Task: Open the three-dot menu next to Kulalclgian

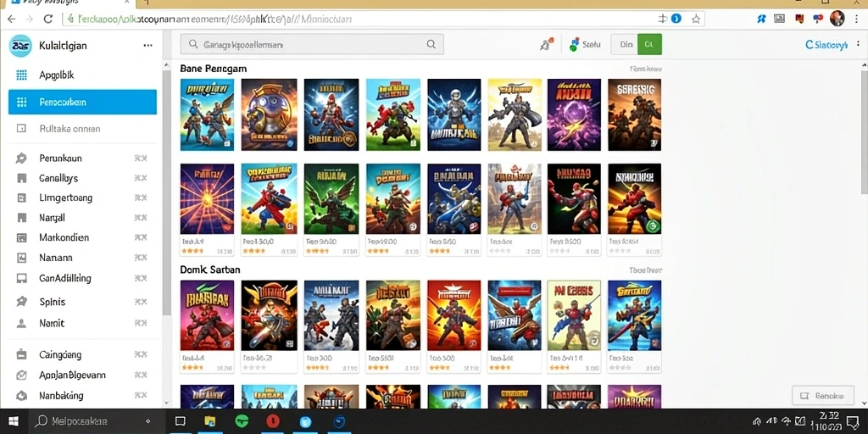Action: 147,46
